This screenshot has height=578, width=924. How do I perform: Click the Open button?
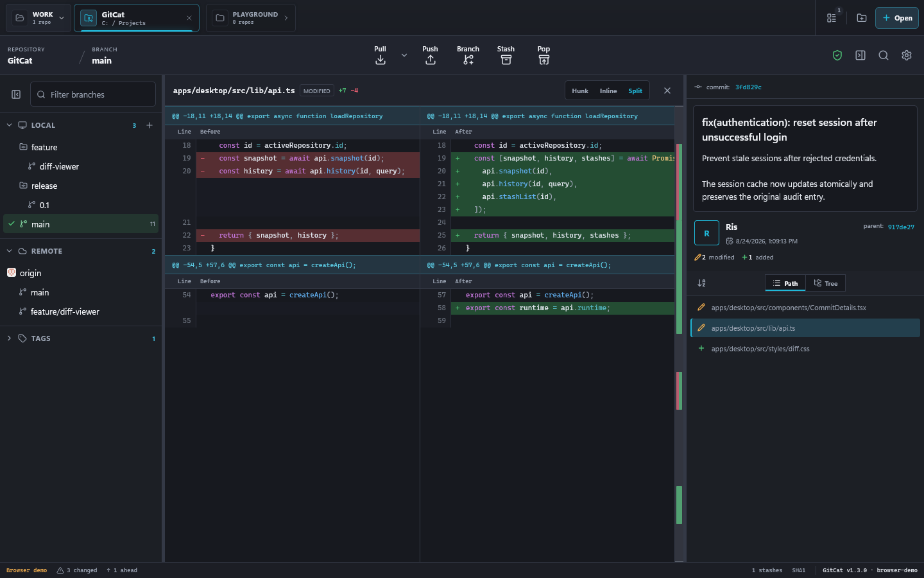click(897, 18)
